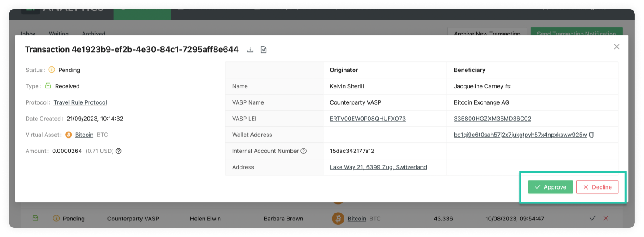Click the help icon beside USD amount
The width and height of the screenshot is (644, 237).
click(118, 151)
